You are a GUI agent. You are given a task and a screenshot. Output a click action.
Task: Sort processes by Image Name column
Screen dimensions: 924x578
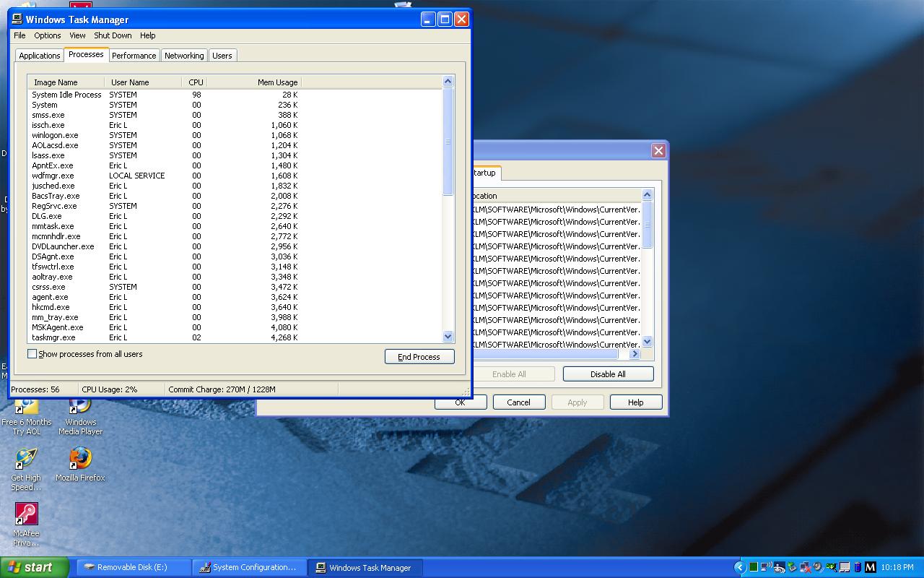(66, 82)
